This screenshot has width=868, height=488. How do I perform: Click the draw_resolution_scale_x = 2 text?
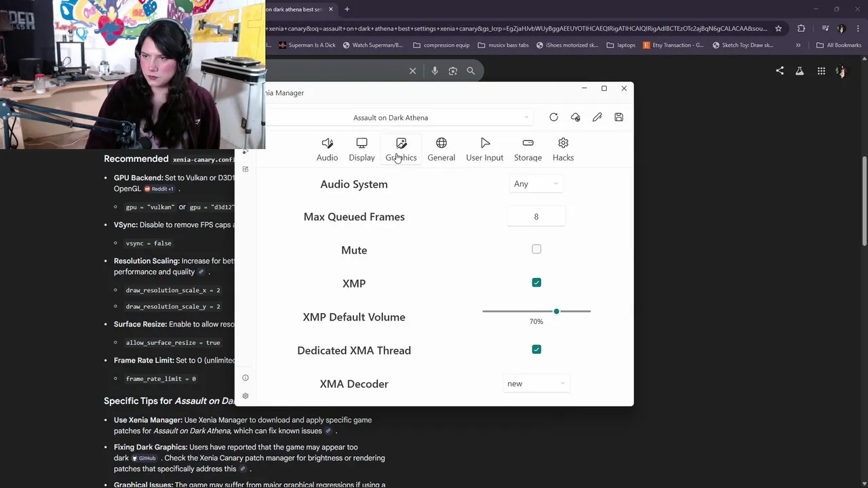pyautogui.click(x=173, y=290)
